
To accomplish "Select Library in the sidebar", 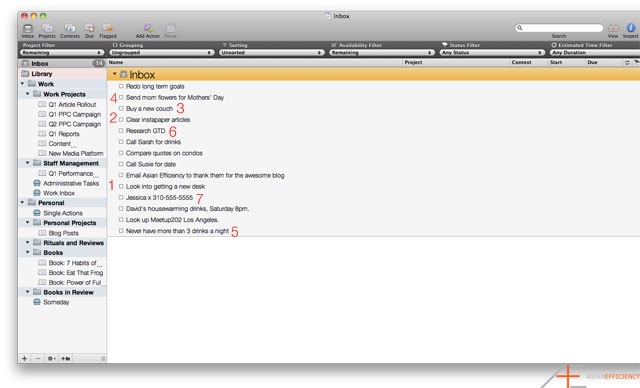I will [x=62, y=74].
